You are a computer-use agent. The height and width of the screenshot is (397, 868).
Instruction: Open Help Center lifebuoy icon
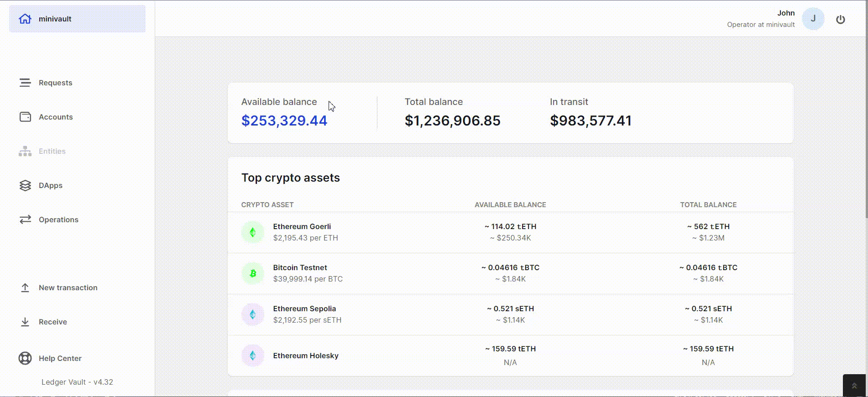pos(25,358)
